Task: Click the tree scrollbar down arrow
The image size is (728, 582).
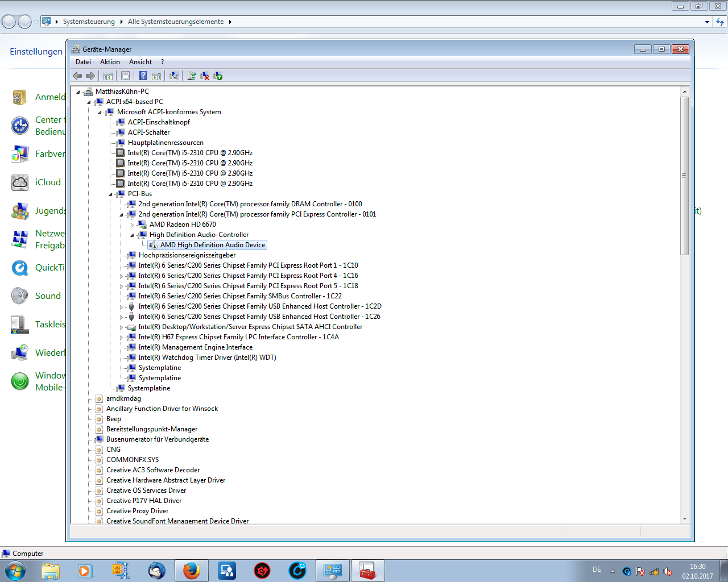Action: (x=685, y=518)
